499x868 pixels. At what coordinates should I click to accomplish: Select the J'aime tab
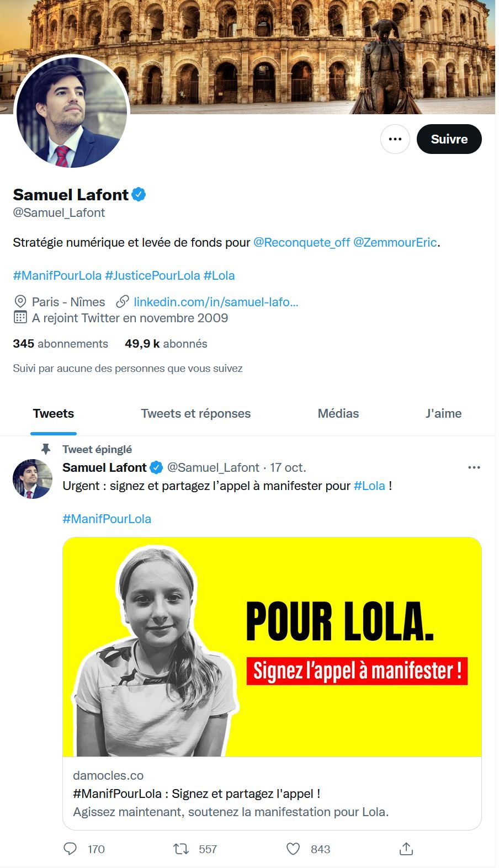[444, 413]
